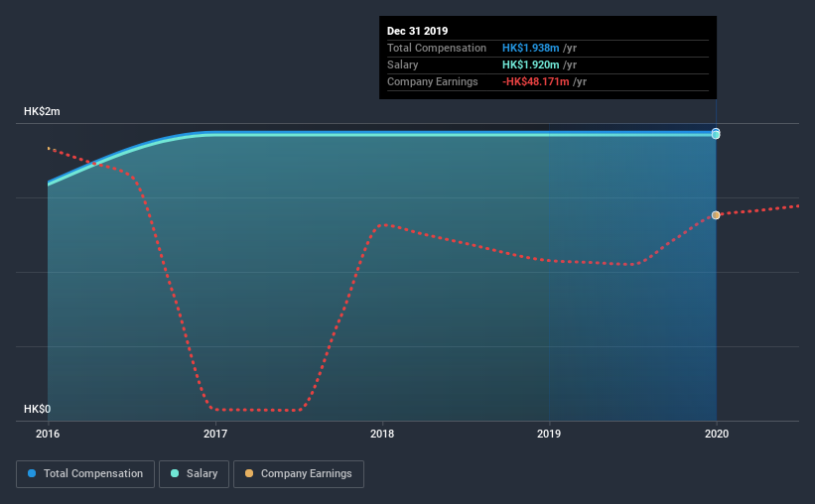Toggle the Company Earnings legend button
The width and height of the screenshot is (815, 504).
click(x=299, y=474)
